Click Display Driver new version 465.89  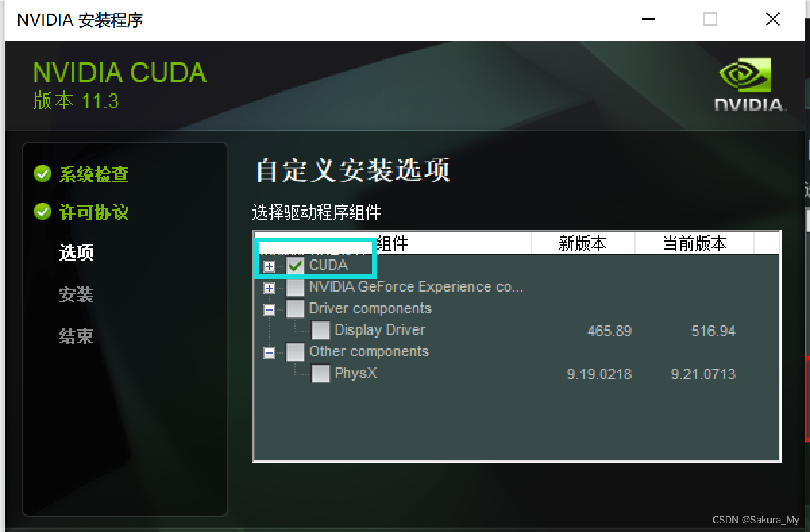[610, 331]
